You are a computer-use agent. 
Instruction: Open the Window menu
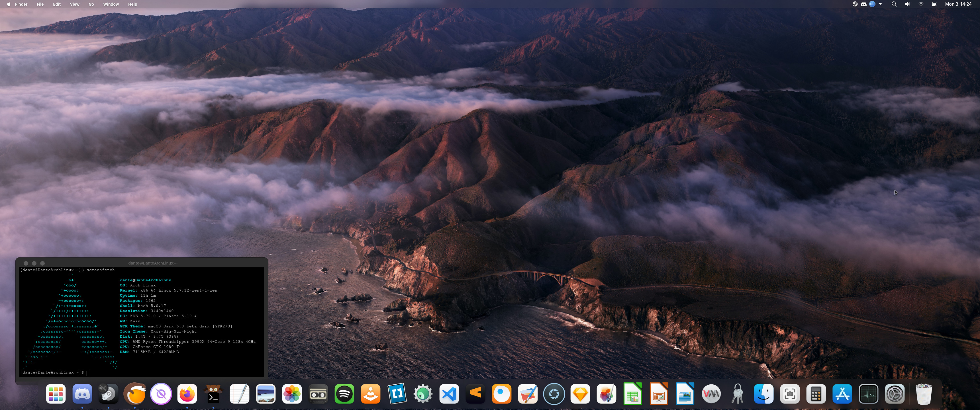tap(111, 4)
